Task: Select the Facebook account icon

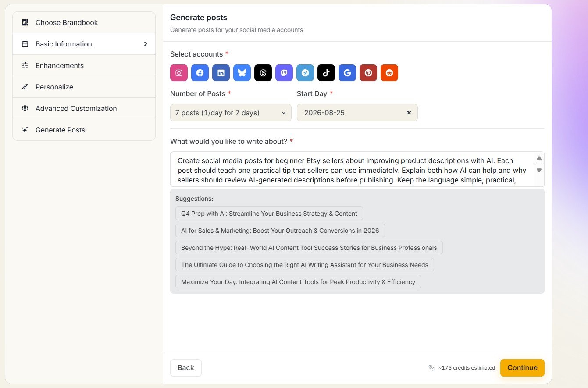Action: pos(200,73)
